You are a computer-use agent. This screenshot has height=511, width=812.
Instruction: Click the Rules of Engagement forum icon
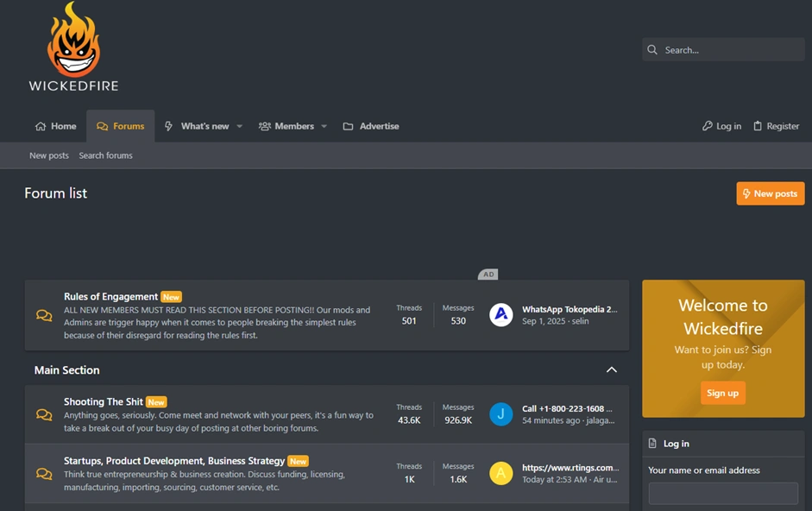pyautogui.click(x=44, y=316)
